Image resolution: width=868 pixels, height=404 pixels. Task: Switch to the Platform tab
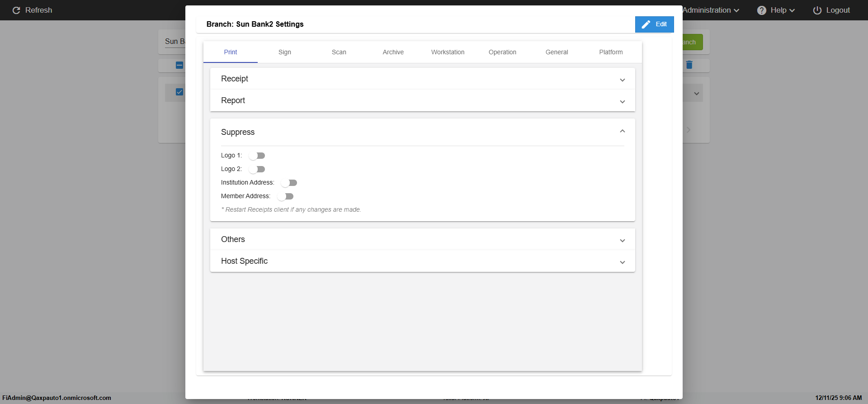[611, 52]
